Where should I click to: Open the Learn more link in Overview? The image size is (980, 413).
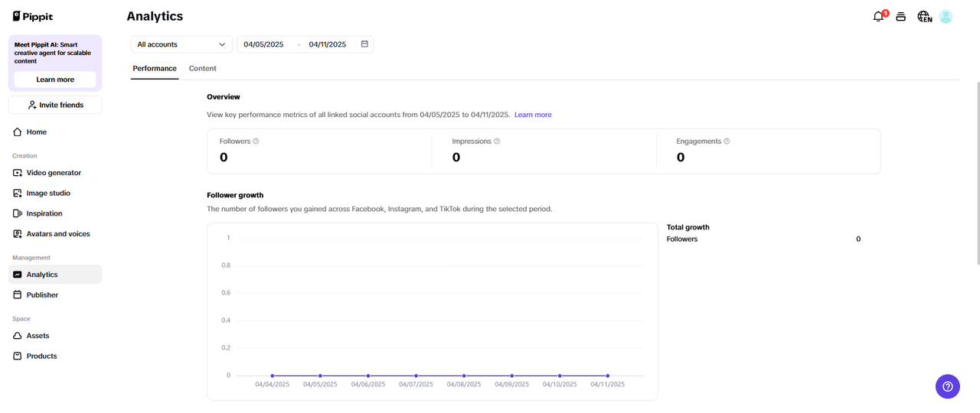pos(533,115)
